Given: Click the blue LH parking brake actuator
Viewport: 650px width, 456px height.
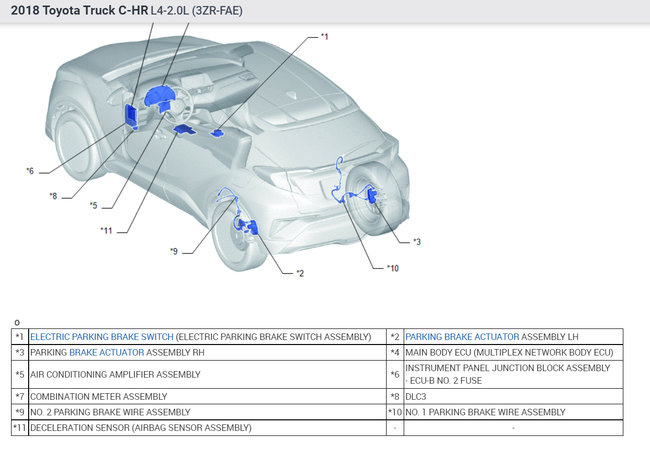Looking at the screenshot, I should tap(251, 227).
